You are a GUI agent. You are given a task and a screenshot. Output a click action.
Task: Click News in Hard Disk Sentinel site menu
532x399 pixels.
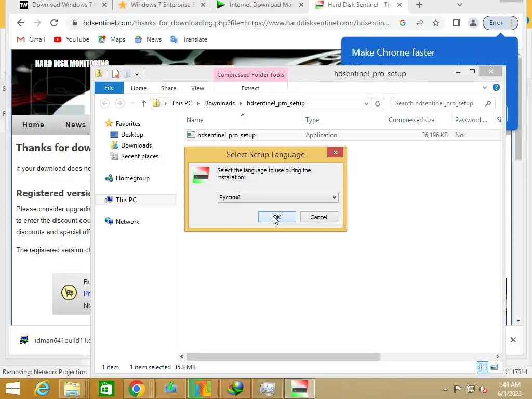75,125
